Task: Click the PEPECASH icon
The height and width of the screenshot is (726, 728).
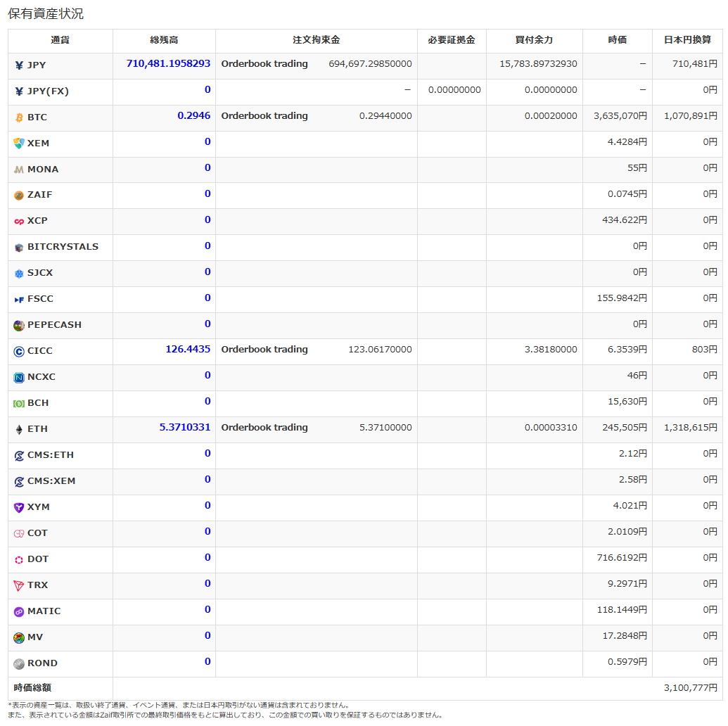Action: pos(19,326)
